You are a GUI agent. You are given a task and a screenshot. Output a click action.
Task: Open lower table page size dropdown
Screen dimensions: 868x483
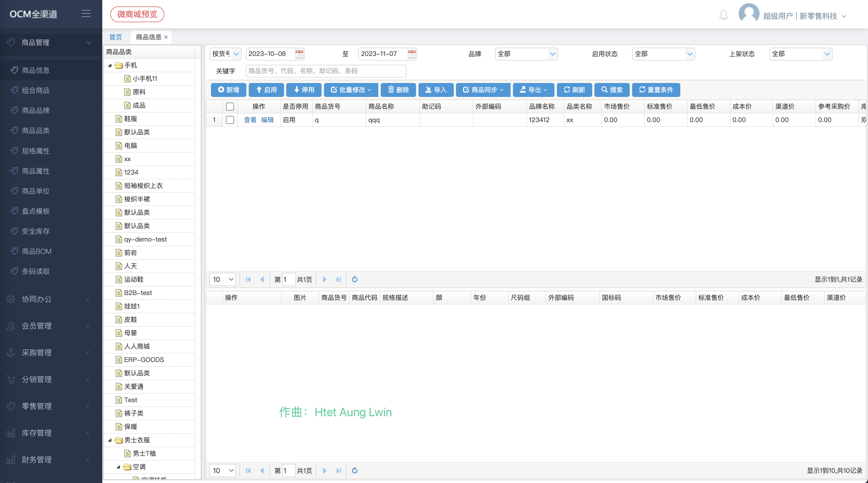223,470
